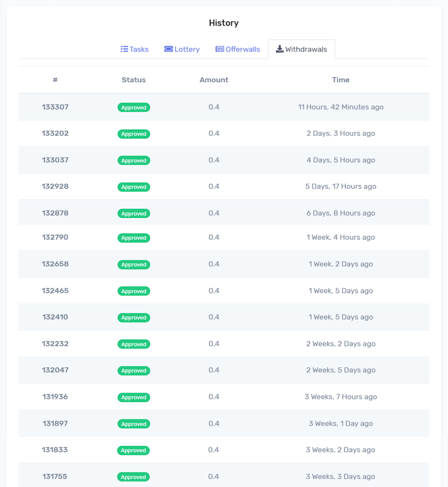Click withdrawal ID 132232
This screenshot has width=448, height=487.
[x=55, y=344]
